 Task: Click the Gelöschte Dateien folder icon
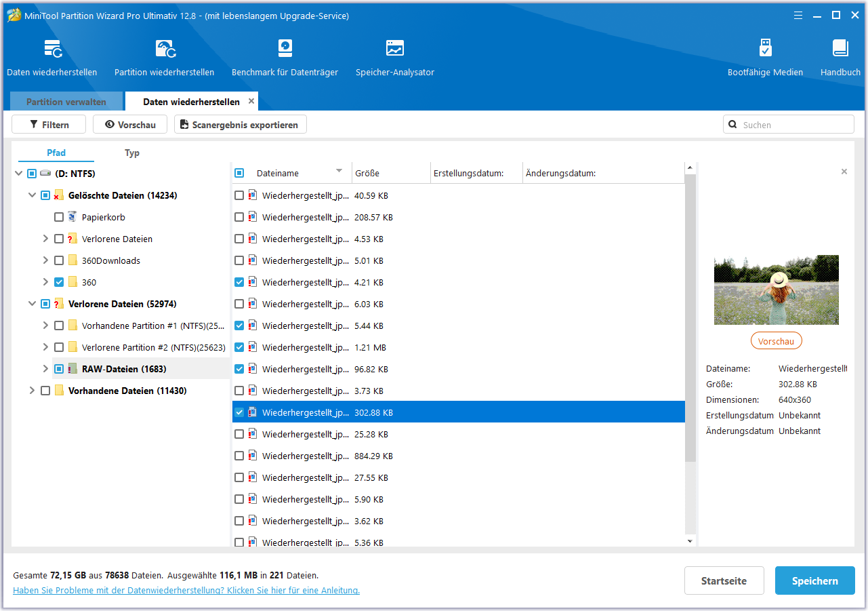click(x=59, y=195)
